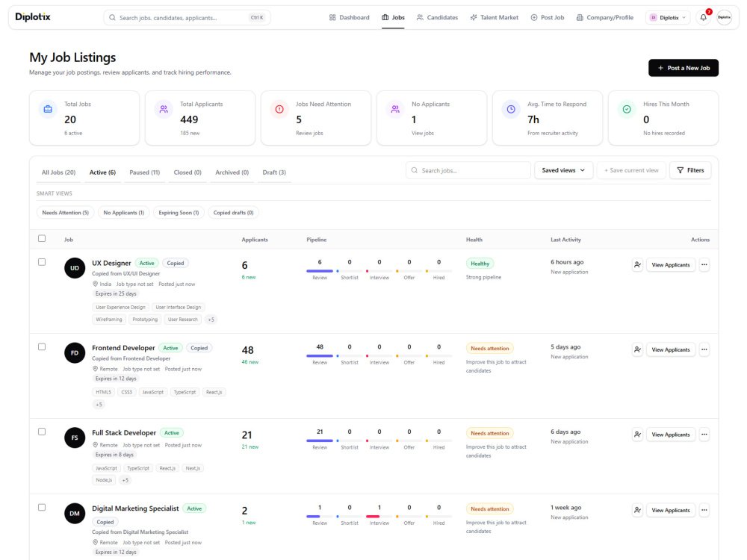The image size is (747, 560).
Task: Click the DM avatar of Digital Marketing Specialist
Action: pos(75,514)
